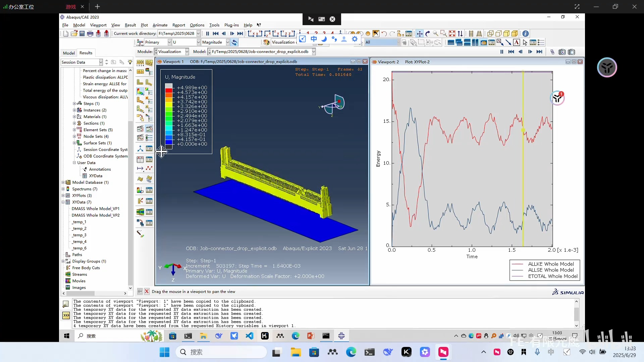The image size is (644, 362).
Task: Click the Plot Contours on Deformed Shape icon
Action: [140, 92]
